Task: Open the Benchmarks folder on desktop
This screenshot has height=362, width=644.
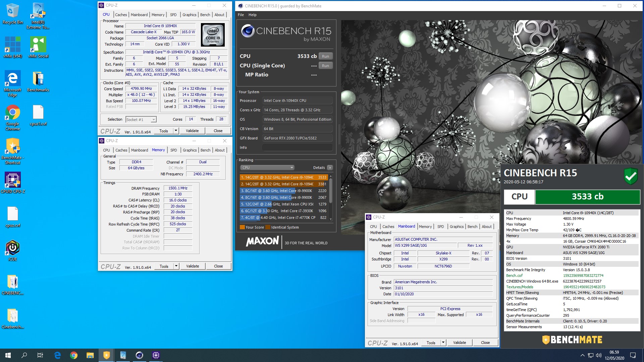Action: 38,81
